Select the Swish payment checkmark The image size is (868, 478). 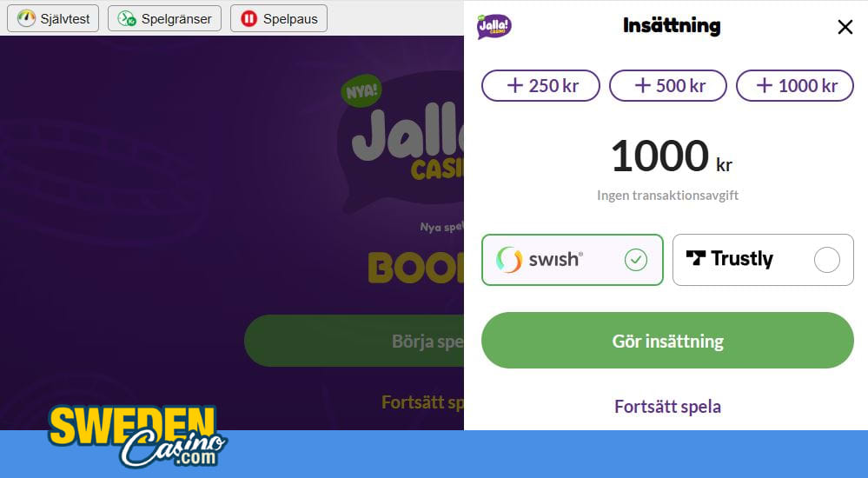coord(635,260)
